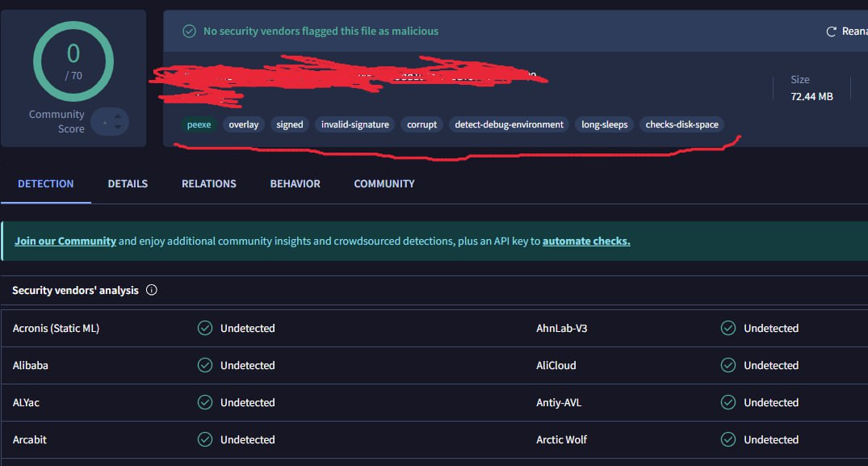Click the Acronis (Static ML) undetected check icon
This screenshot has width=868, height=466.
point(205,328)
